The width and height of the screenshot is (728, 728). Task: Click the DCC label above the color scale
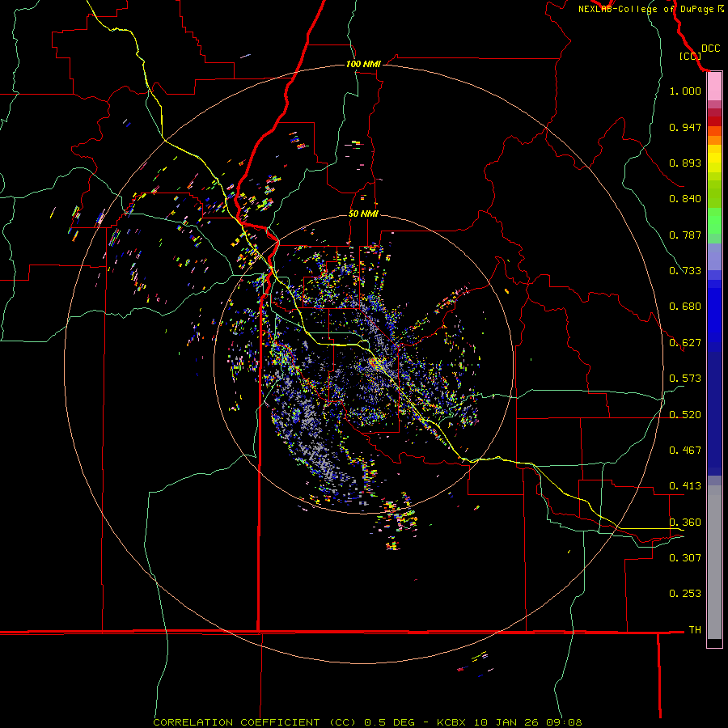pos(710,49)
